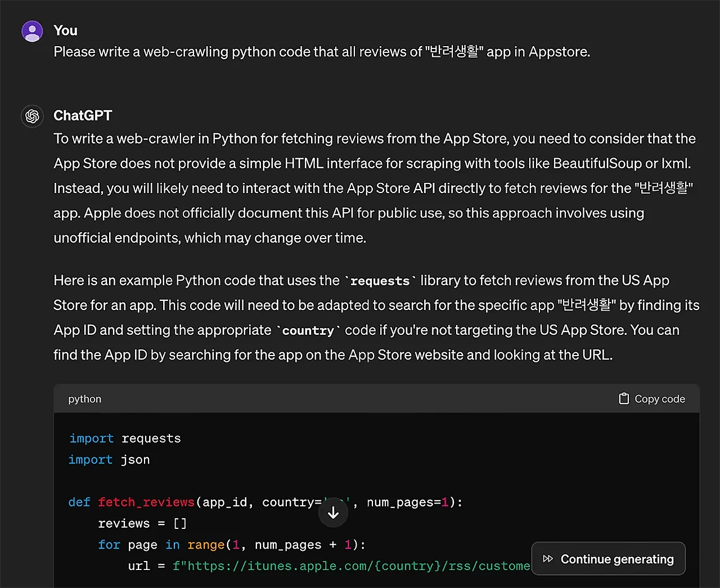
Task: Click the 'ChatGPT' sender name
Action: pyautogui.click(x=83, y=115)
